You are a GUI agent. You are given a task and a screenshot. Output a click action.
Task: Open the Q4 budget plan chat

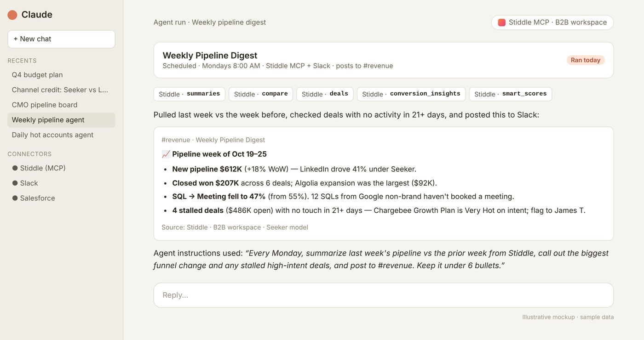61,75
